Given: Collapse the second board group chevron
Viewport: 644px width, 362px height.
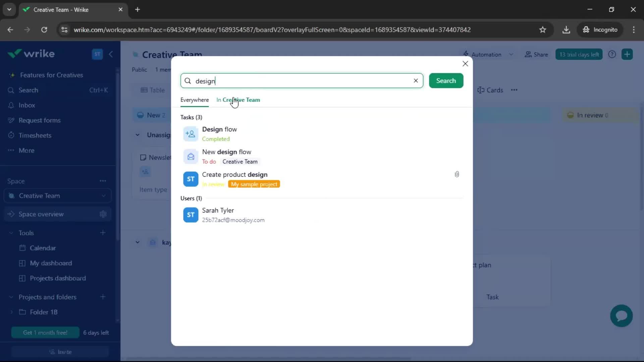Looking at the screenshot, I should tap(138, 242).
